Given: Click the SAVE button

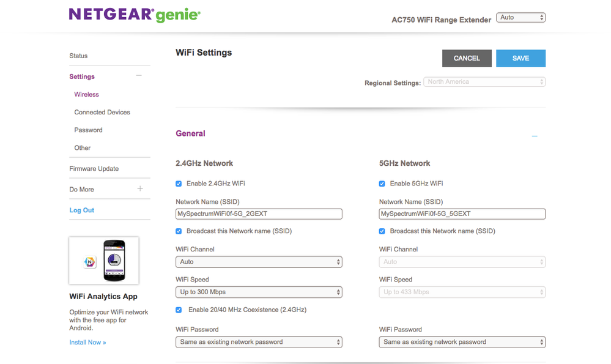Looking at the screenshot, I should pyautogui.click(x=520, y=58).
